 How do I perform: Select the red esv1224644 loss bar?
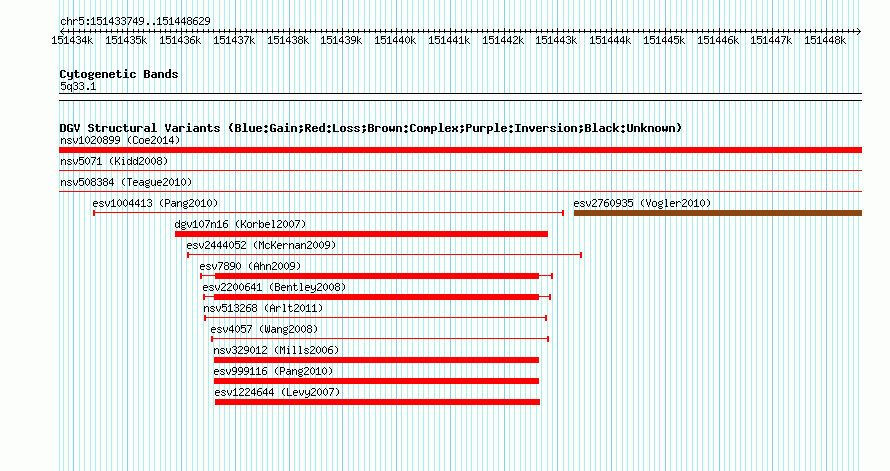click(377, 402)
